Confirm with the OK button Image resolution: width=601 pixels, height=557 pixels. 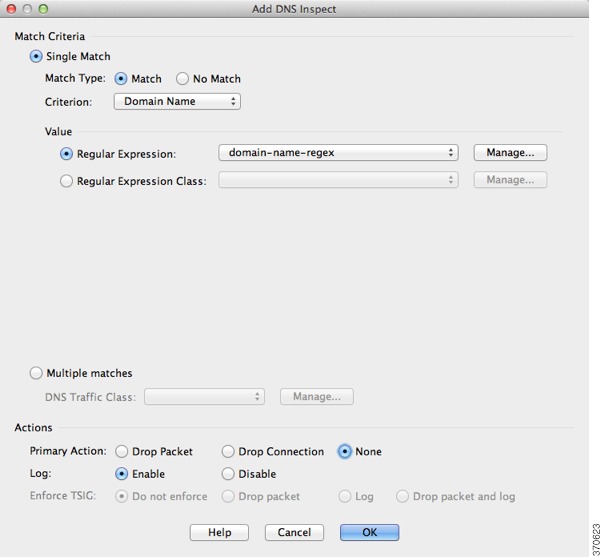coord(369,532)
